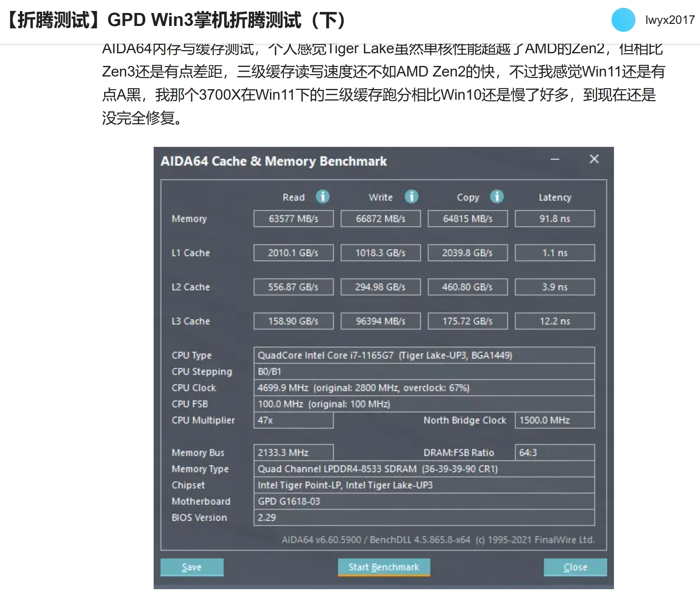Click the Memory row label
This screenshot has width=700, height=596.
click(x=189, y=219)
